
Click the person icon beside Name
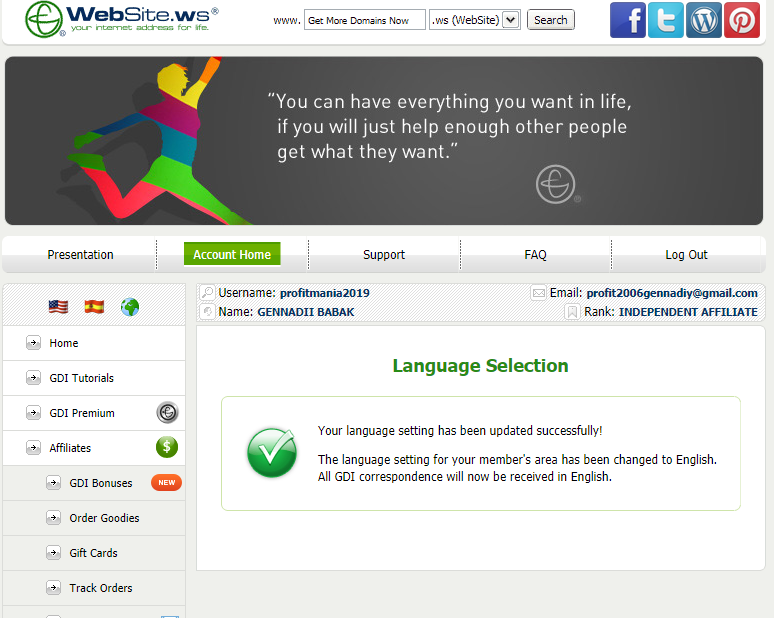[x=208, y=311]
